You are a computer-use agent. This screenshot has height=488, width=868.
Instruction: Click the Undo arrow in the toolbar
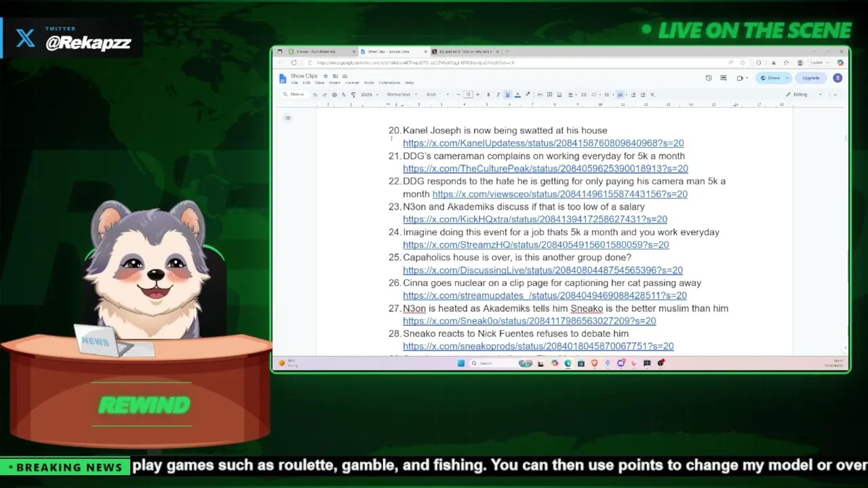click(315, 95)
